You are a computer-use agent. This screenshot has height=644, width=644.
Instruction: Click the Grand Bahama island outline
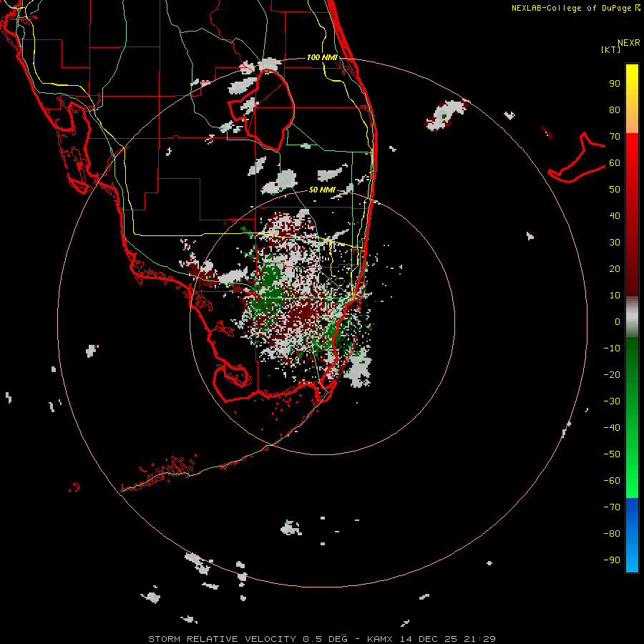[576, 157]
